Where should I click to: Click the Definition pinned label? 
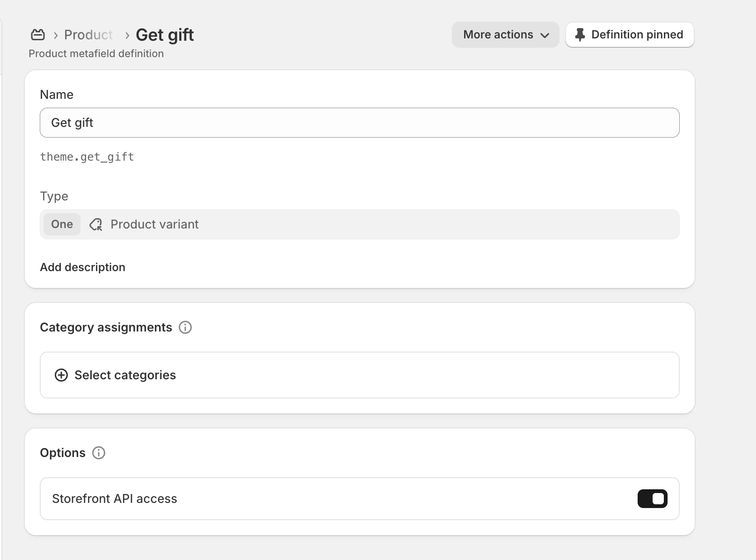pos(637,35)
